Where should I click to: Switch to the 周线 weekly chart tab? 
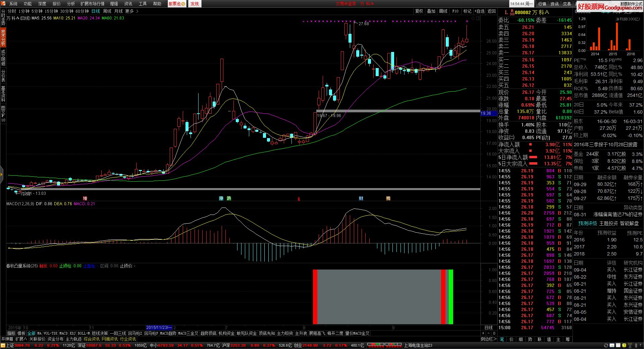tap(107, 11)
